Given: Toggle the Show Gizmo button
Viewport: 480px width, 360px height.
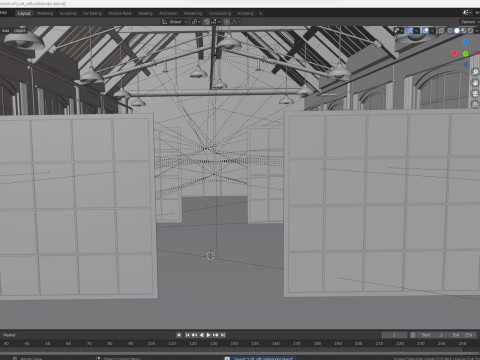Looking at the screenshot, I should (x=410, y=31).
